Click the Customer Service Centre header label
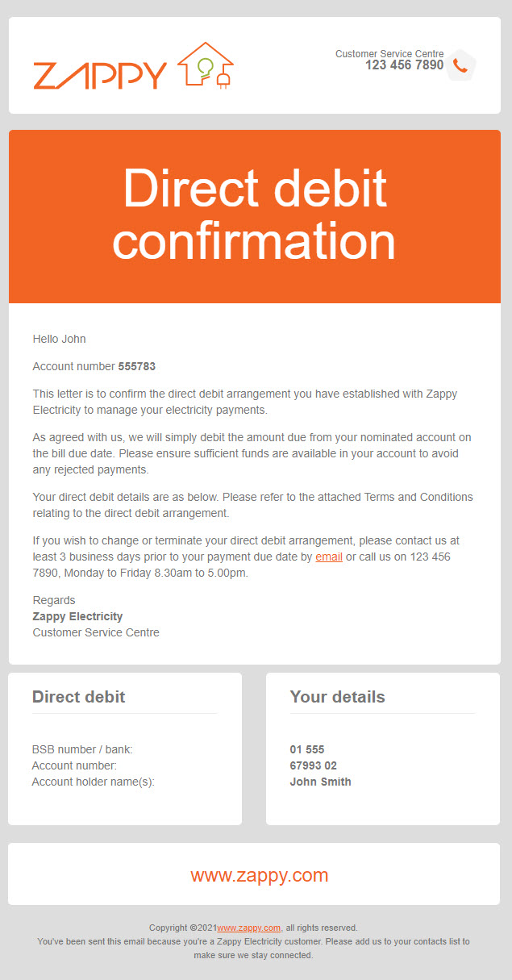The image size is (512, 980). pos(389,54)
